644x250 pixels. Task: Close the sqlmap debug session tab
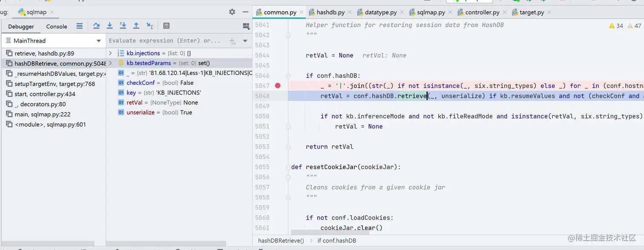click(x=52, y=12)
